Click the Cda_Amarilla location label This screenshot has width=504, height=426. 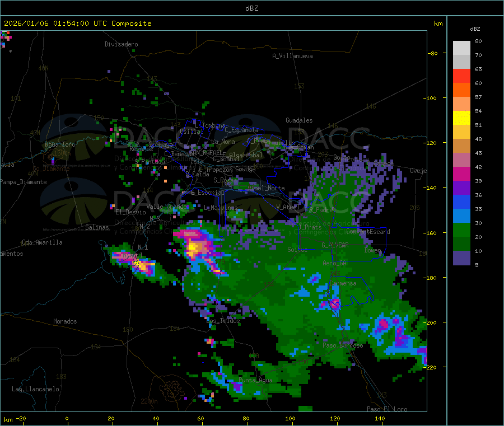(x=42, y=242)
